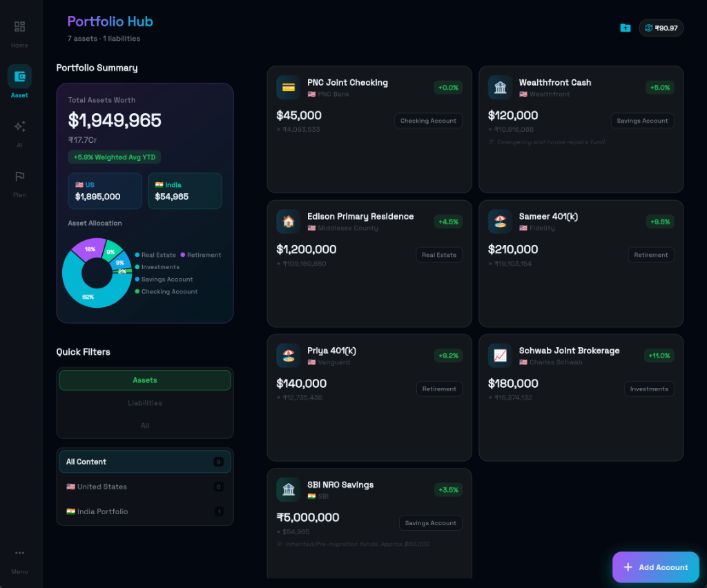Open the Wealthfront Cash account card
The width and height of the screenshot is (707, 588).
581,129
